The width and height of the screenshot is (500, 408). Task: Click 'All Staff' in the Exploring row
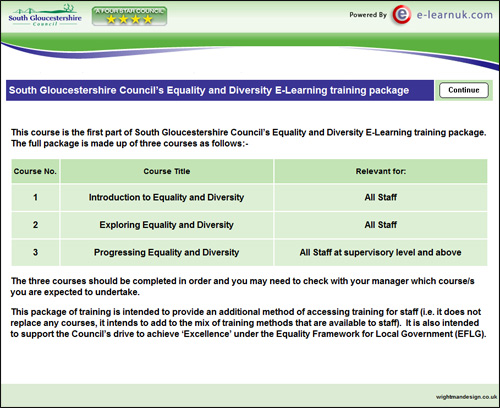381,225
